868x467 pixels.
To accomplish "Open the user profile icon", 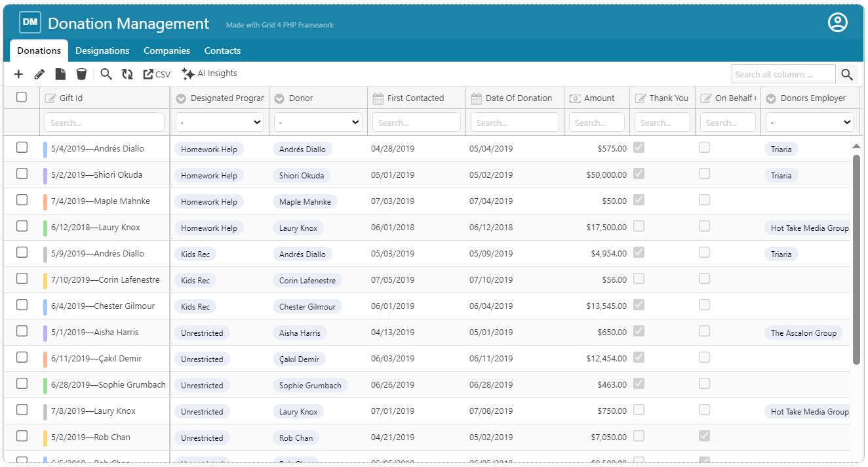I will (837, 23).
